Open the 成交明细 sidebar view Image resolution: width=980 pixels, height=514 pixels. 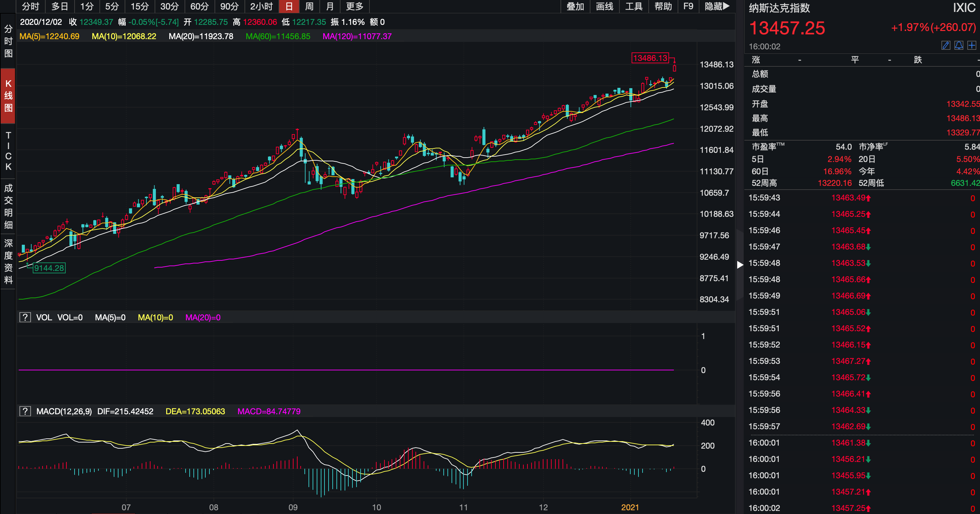[8, 206]
